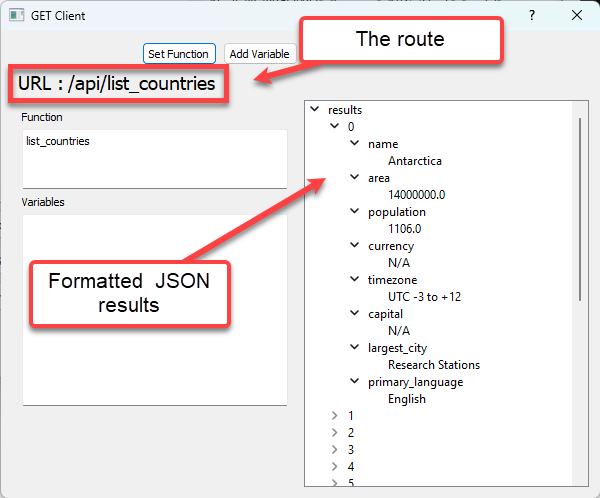Select the UTC -3 to +12 value

click(x=424, y=297)
